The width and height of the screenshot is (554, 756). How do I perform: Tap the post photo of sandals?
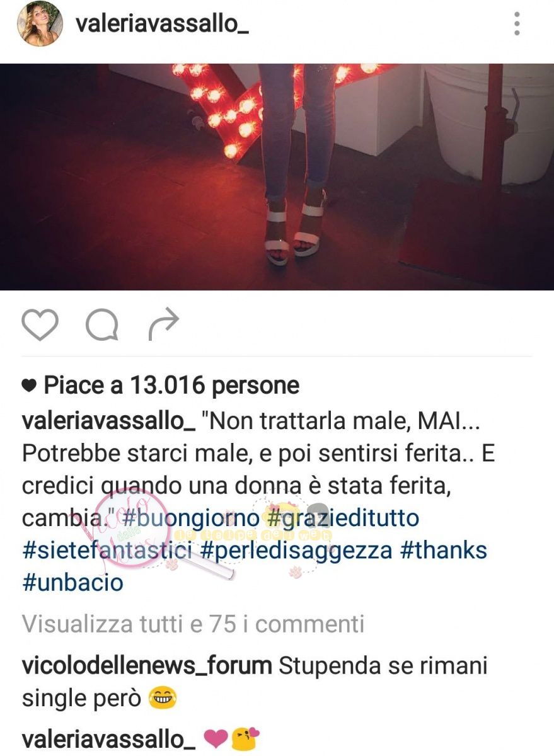pos(277,176)
